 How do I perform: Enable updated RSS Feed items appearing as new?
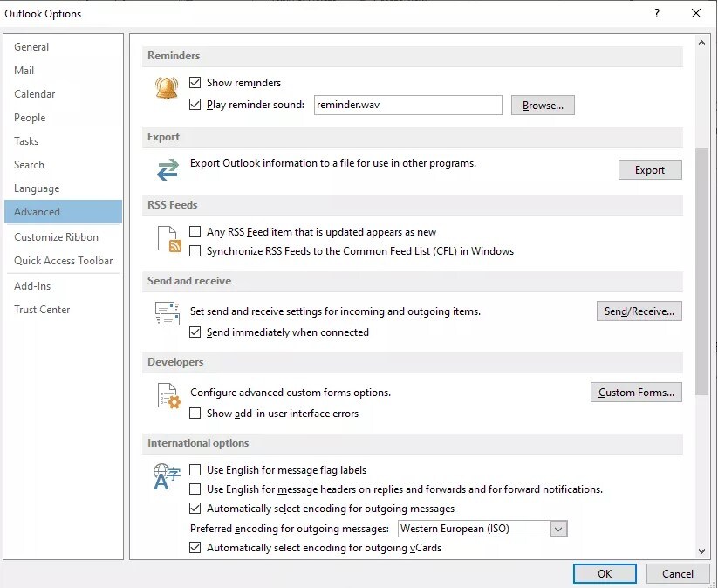pos(194,231)
